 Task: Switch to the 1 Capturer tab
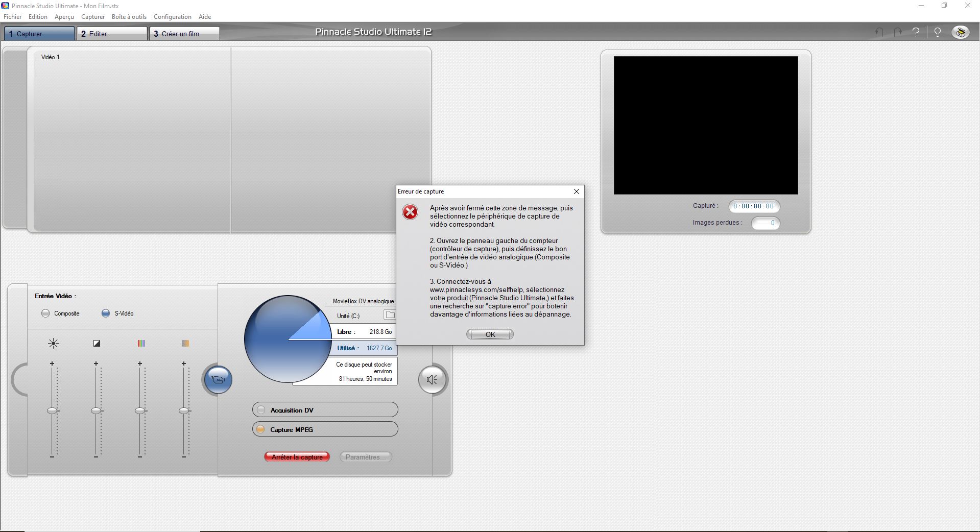pos(39,34)
